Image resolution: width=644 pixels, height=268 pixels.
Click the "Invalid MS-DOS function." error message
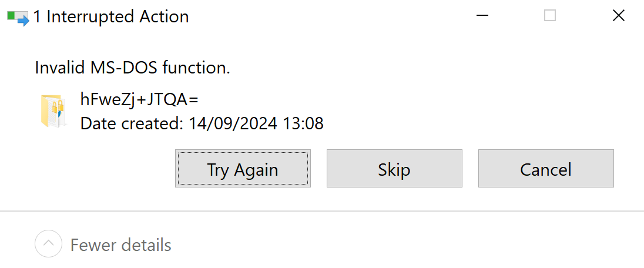[x=132, y=68]
